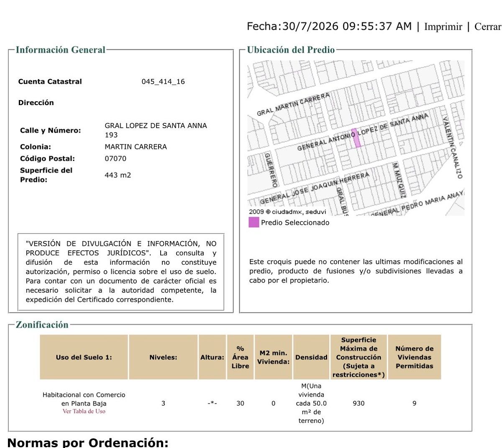
Task: Click the altura value -*-
Action: (212, 403)
